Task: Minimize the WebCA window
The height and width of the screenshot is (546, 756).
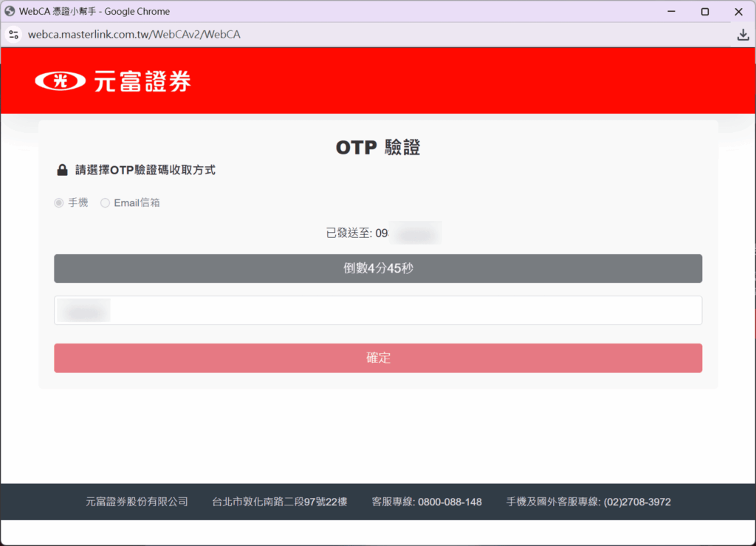Action: pos(671,11)
